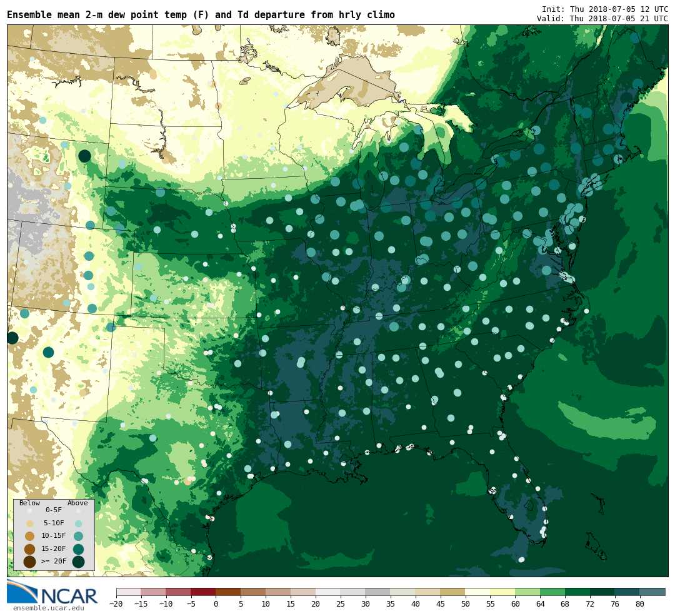Select the colorbar swatch above 80

pyautogui.click(x=653, y=592)
